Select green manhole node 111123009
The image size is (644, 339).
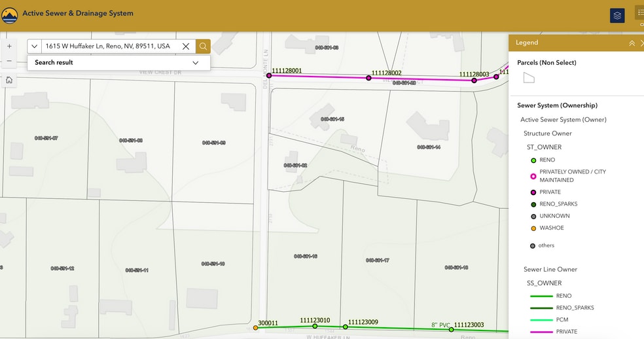(x=345, y=327)
